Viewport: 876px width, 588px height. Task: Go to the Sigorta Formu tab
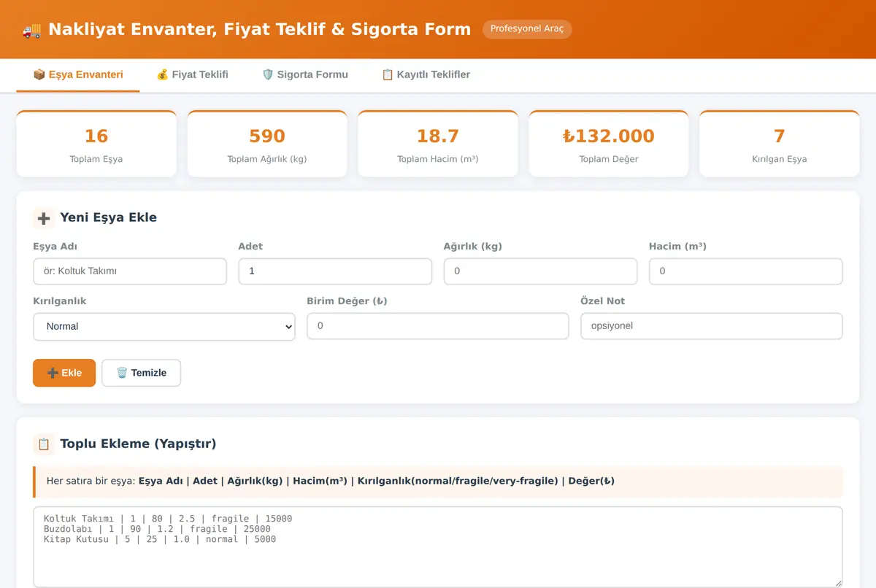305,74
